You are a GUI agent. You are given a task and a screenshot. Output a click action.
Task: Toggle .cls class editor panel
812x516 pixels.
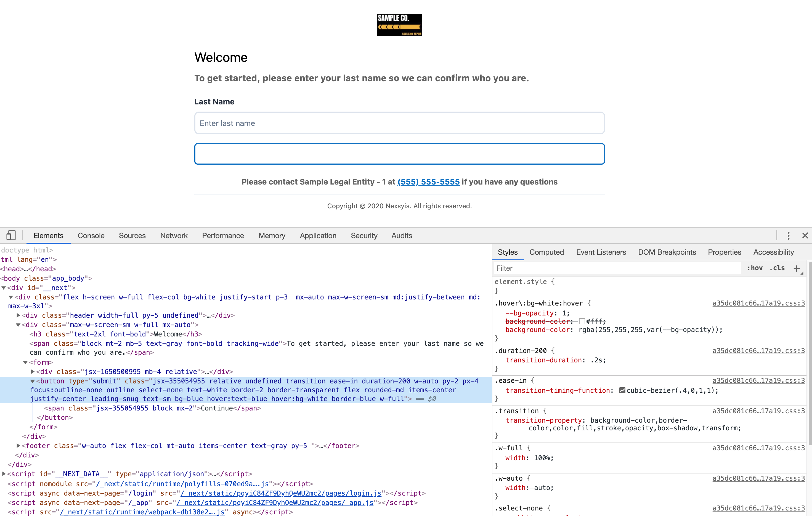[777, 268]
